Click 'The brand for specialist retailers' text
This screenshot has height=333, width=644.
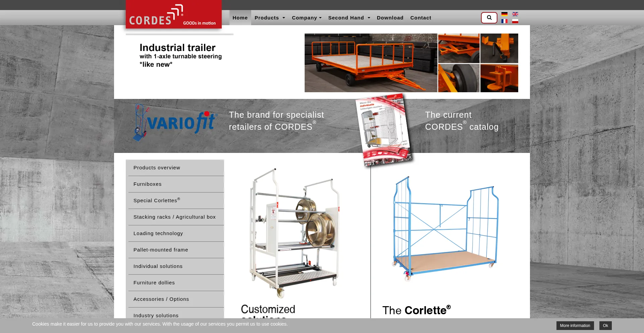[x=276, y=121]
